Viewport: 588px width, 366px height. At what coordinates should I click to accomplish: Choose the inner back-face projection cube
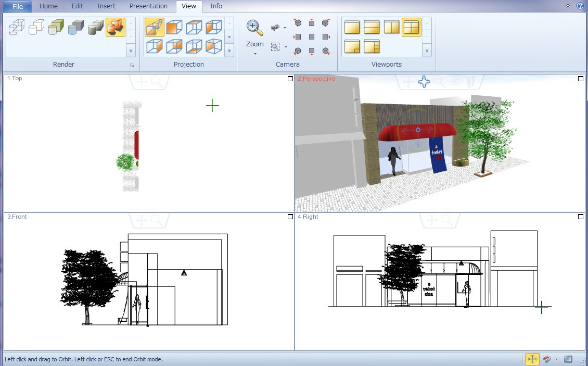click(174, 46)
